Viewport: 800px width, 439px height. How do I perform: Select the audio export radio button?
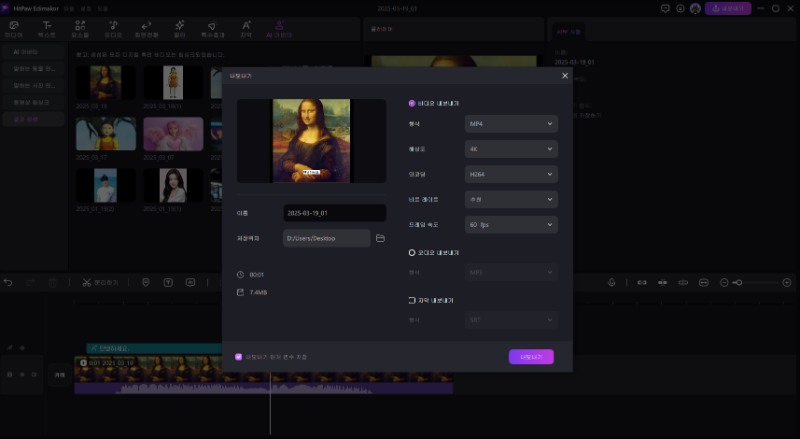click(412, 253)
